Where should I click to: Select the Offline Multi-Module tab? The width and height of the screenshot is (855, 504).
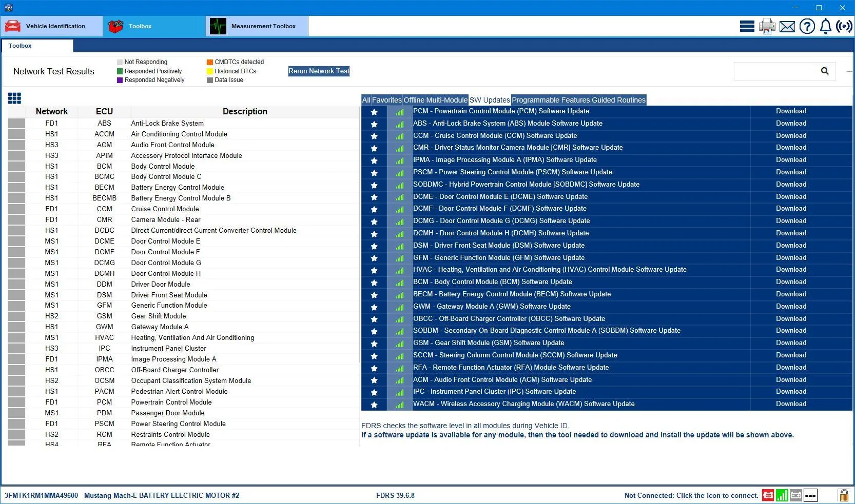click(x=435, y=100)
